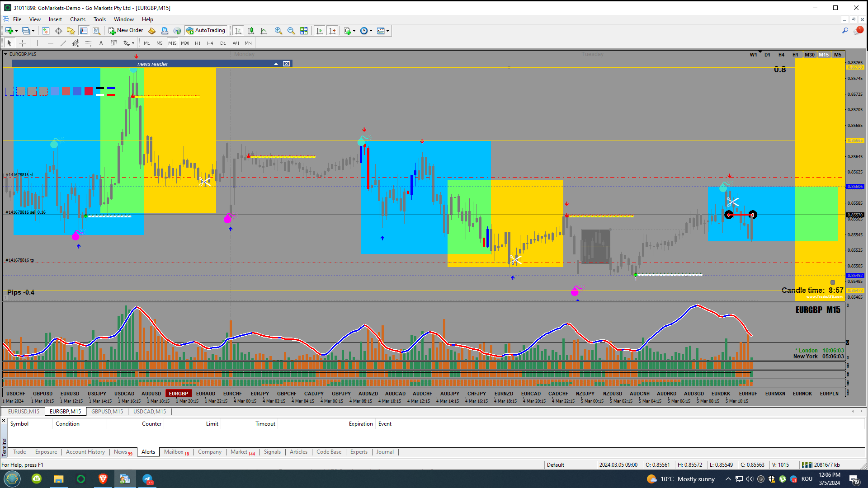
Task: Switch chart to candlestick mode icon
Action: point(251,31)
